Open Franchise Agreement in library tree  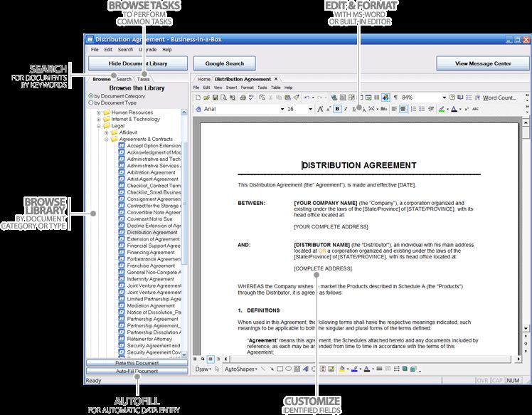click(x=151, y=266)
